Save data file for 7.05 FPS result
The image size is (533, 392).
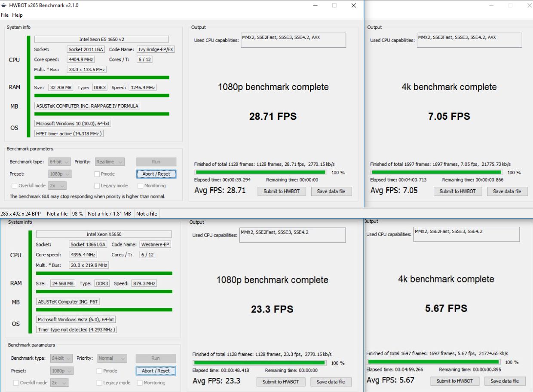(507, 191)
